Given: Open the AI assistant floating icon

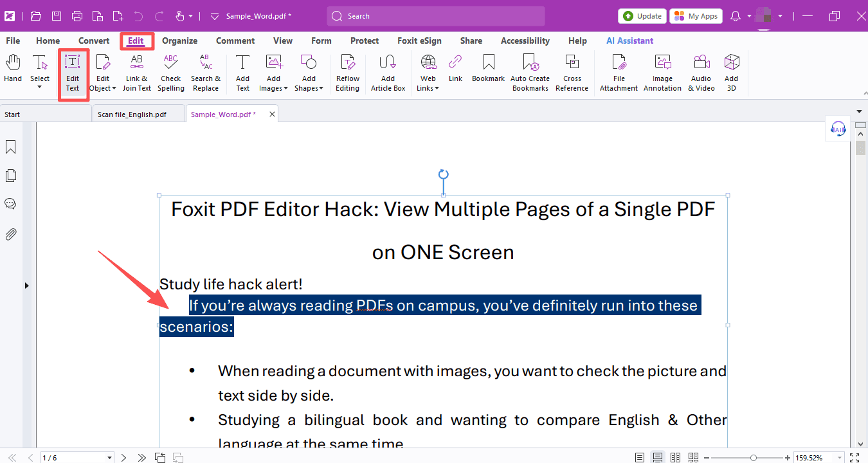Looking at the screenshot, I should (838, 129).
